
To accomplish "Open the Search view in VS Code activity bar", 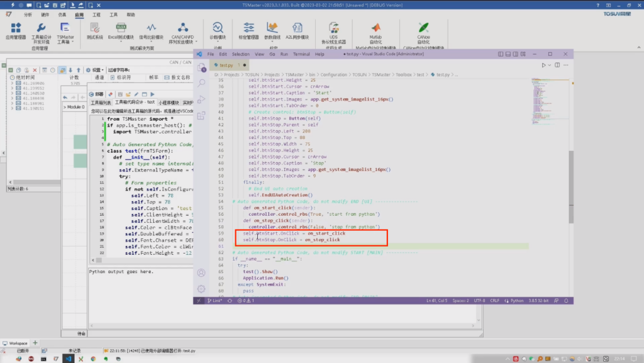I will click(x=201, y=82).
